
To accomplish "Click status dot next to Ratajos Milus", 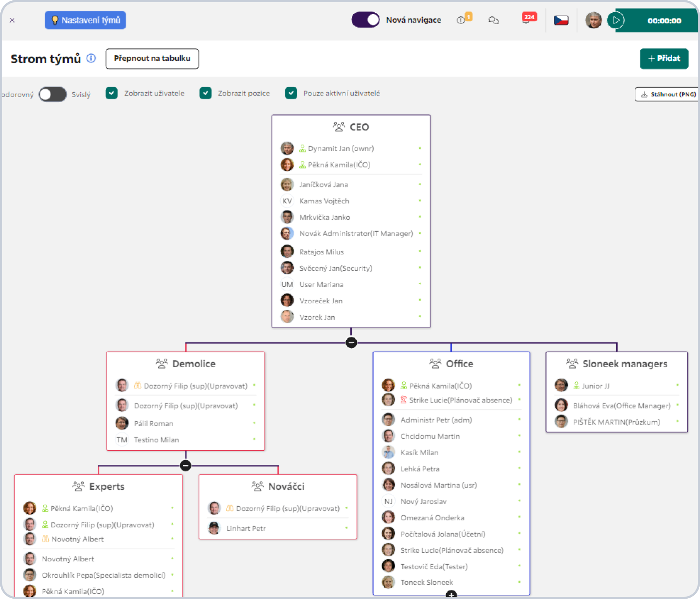I will pos(420,251).
